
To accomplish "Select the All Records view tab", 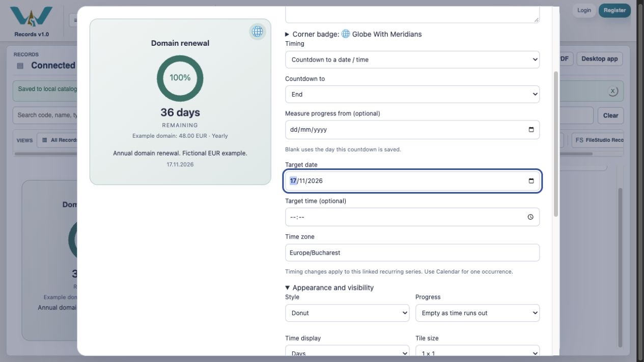I will click(57, 140).
